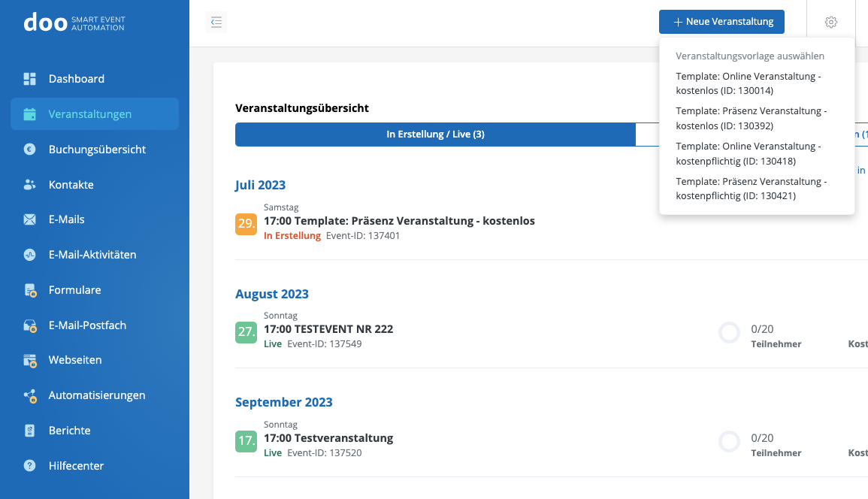
Task: Open the 17:00 Testveranstaltung event
Action: click(328, 438)
